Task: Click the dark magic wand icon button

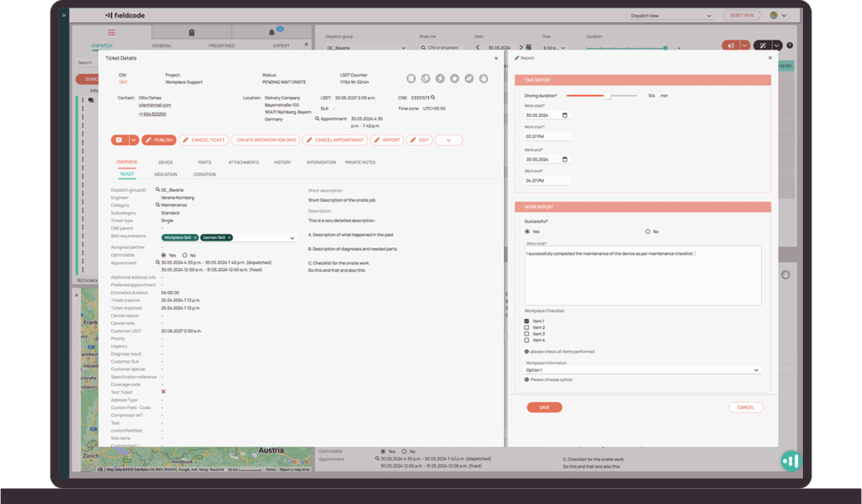Action: pyautogui.click(x=763, y=45)
